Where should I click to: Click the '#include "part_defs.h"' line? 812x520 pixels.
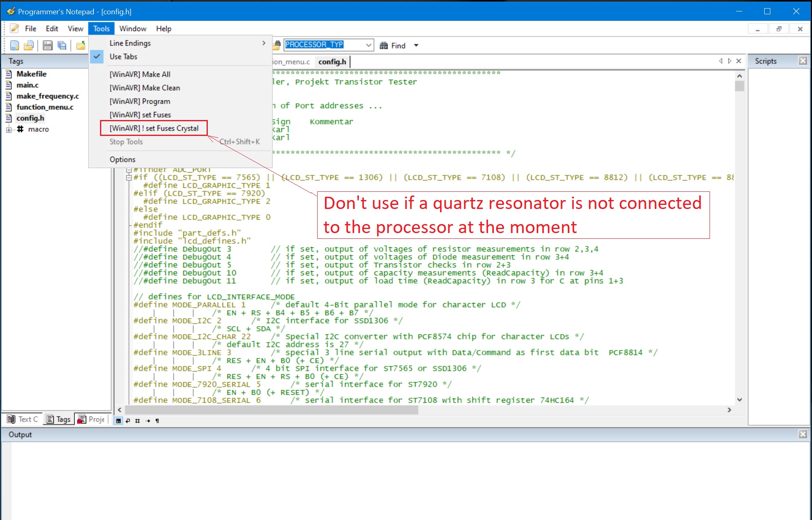coord(187,233)
